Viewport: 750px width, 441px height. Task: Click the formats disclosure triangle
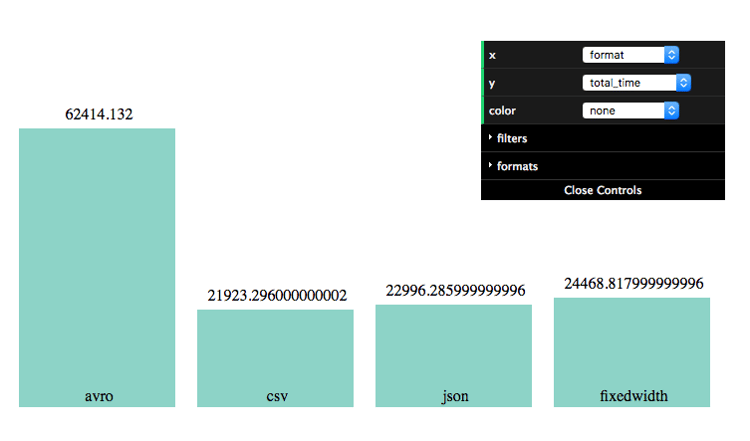490,165
